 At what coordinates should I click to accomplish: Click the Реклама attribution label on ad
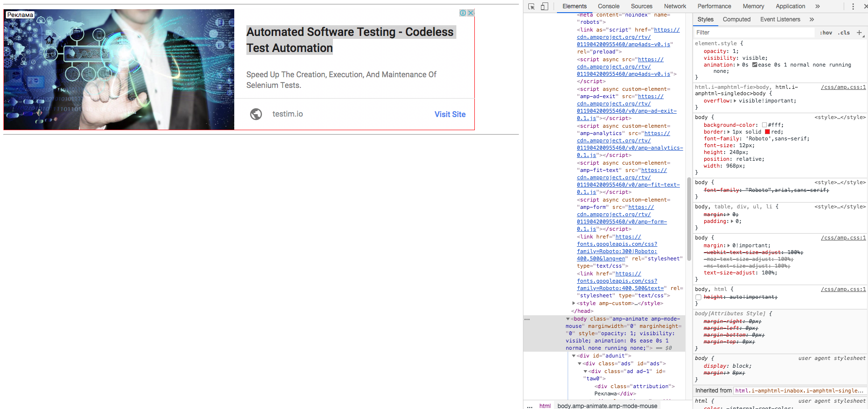[x=20, y=15]
